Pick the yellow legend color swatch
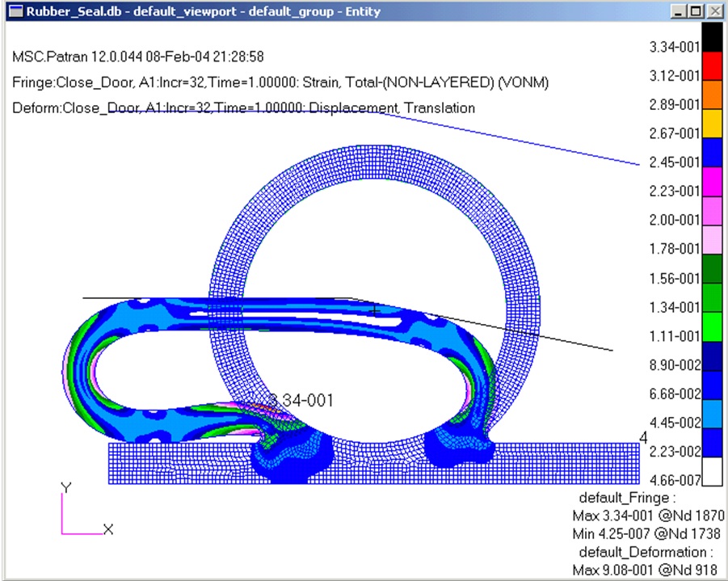This screenshot has height=581, width=728. [711, 124]
